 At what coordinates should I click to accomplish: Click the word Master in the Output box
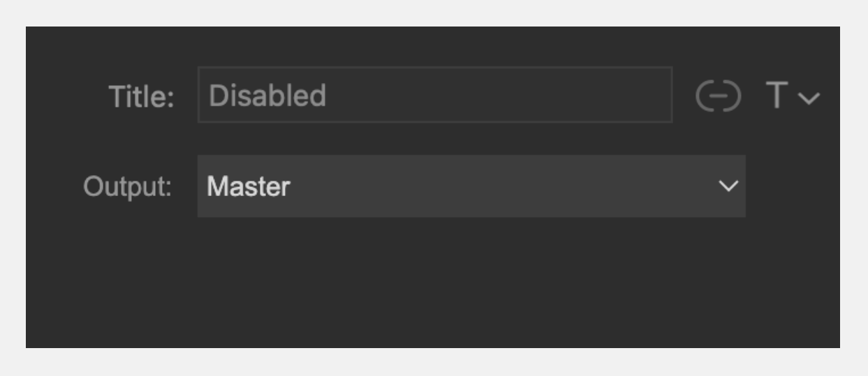pyautogui.click(x=248, y=186)
